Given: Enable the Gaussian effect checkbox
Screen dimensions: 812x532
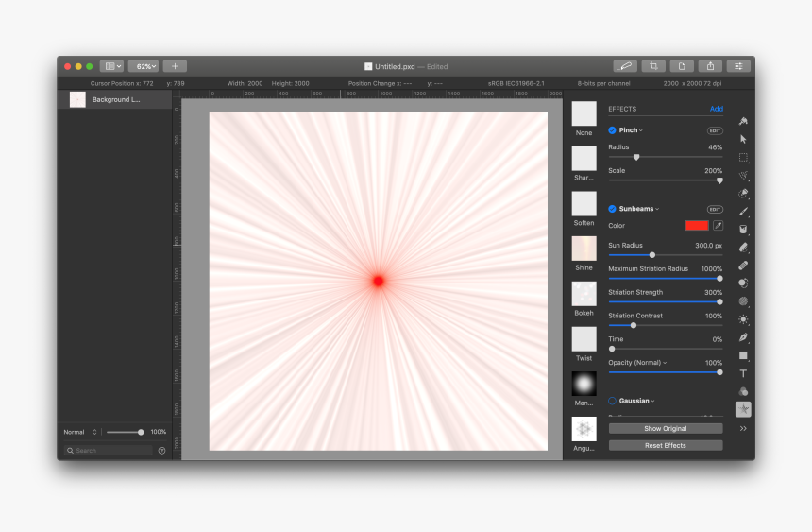Looking at the screenshot, I should click(612, 401).
